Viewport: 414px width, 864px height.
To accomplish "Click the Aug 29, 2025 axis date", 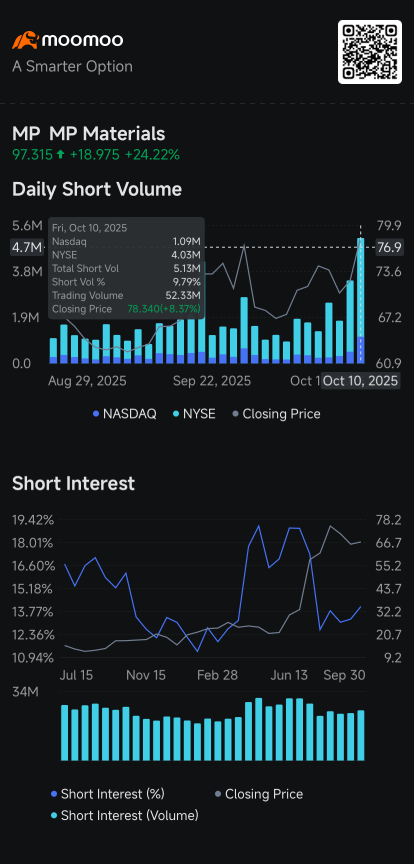I will coord(87,381).
